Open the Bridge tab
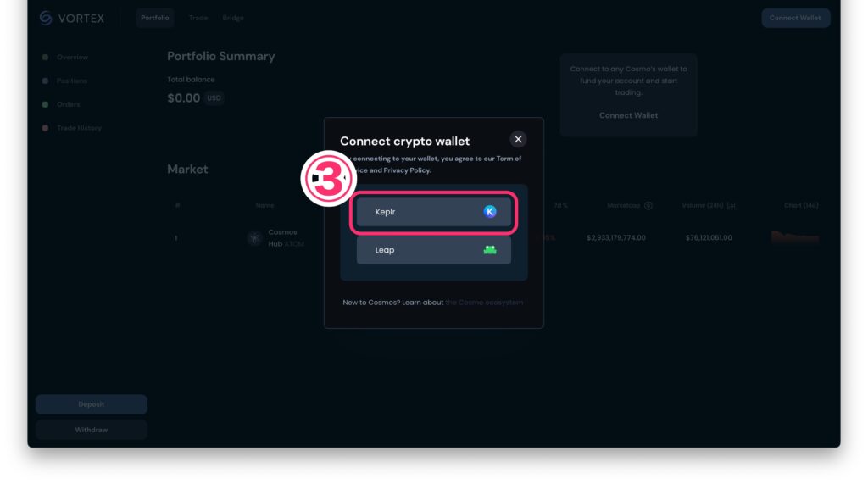Screen dimensions: 868x484 233,18
